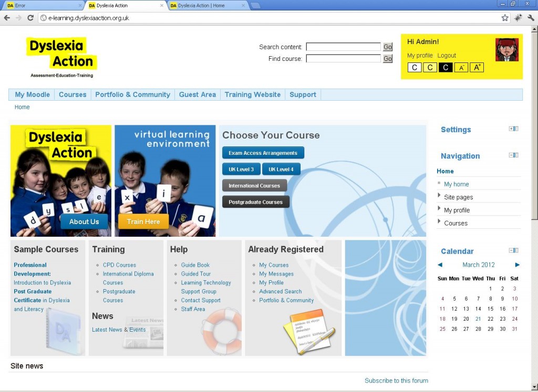Go to next month in Calendar
The width and height of the screenshot is (538, 392).
[x=517, y=265]
